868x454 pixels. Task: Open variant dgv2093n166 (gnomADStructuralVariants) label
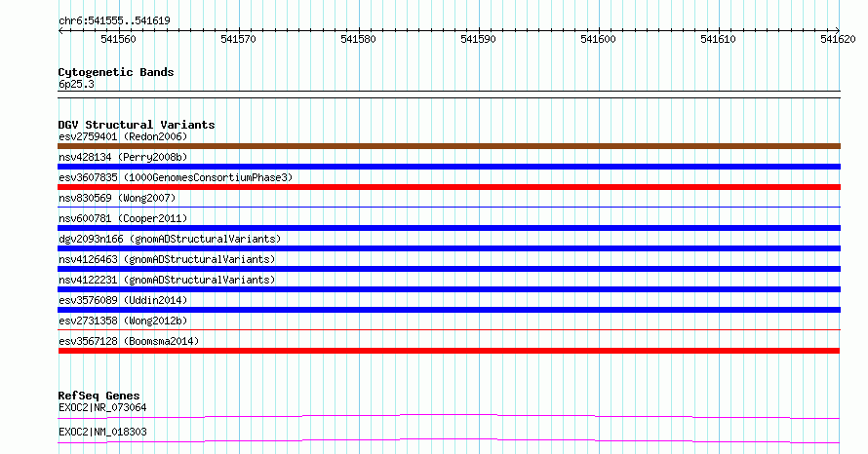[x=170, y=239]
